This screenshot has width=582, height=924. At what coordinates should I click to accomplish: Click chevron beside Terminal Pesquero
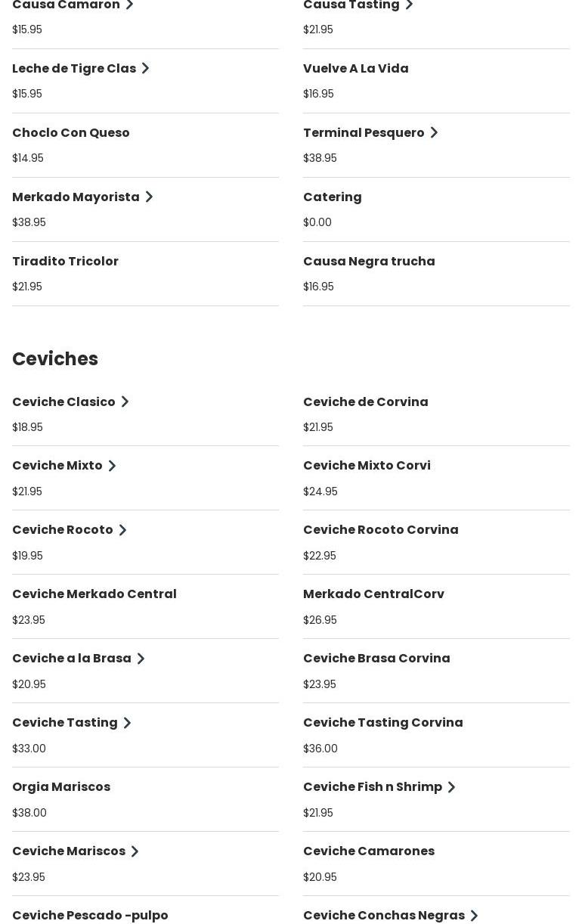click(434, 133)
